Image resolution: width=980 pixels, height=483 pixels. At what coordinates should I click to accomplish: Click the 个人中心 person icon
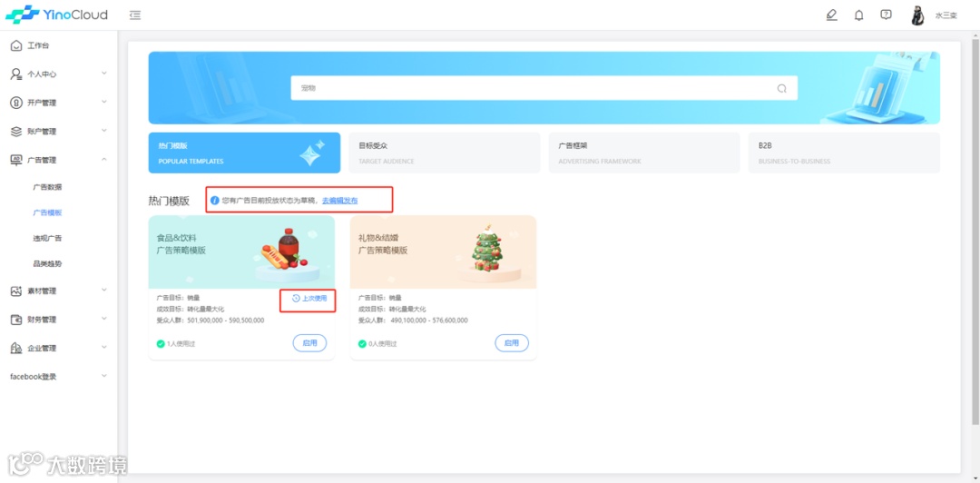(16, 74)
